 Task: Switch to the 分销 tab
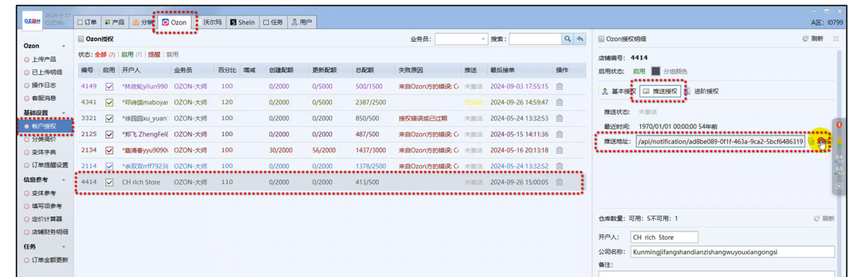142,22
